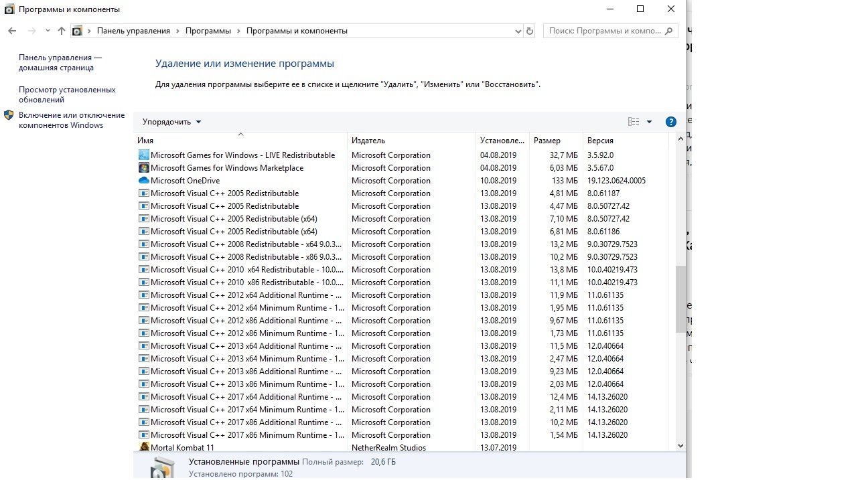The width and height of the screenshot is (868, 480).
Task: Open the Упорядочить dropdown menu
Action: tap(171, 122)
